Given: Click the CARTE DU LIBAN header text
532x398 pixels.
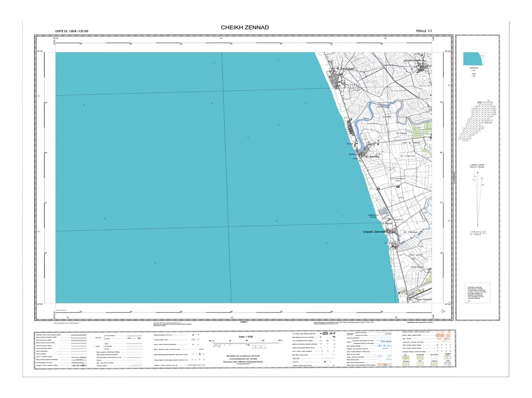Looking at the screenshot, I should (x=72, y=31).
